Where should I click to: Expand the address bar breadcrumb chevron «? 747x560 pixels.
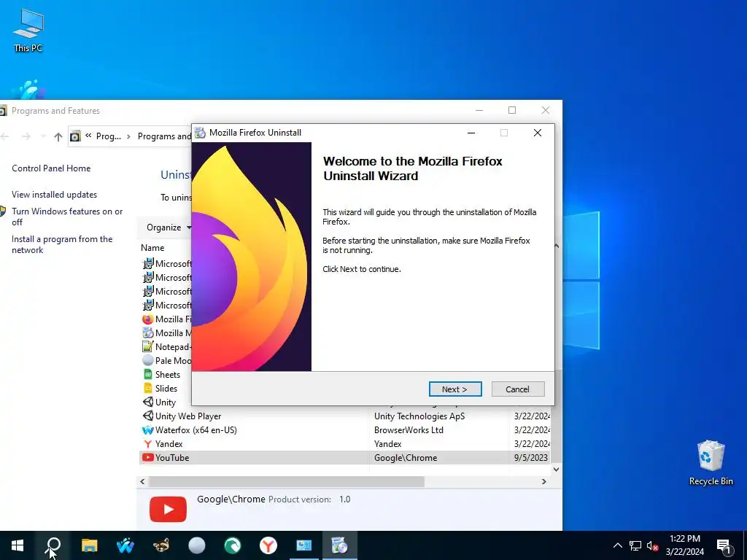click(88, 136)
